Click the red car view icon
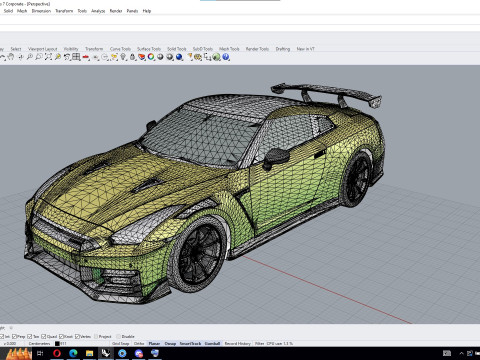Viewport: 480px width, 360px height. (86, 57)
